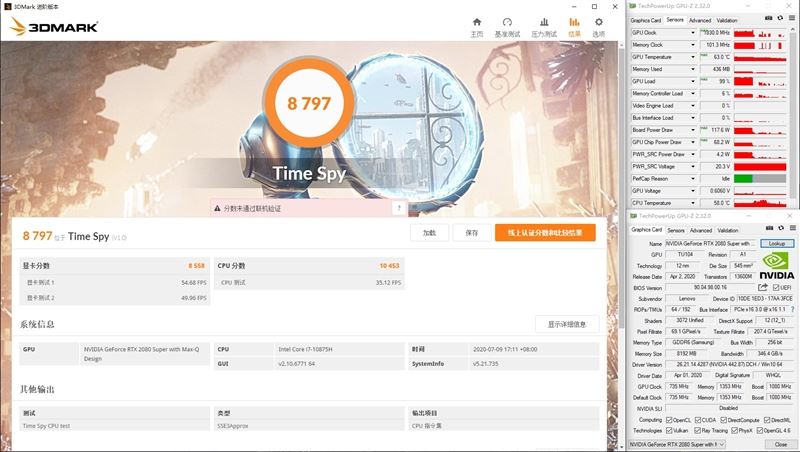Image resolution: width=800 pixels, height=452 pixels.
Task: Click the Driver Version field
Action: 729,365
